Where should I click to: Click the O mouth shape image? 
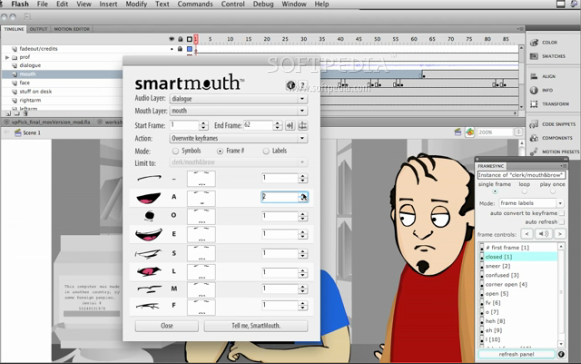click(149, 215)
